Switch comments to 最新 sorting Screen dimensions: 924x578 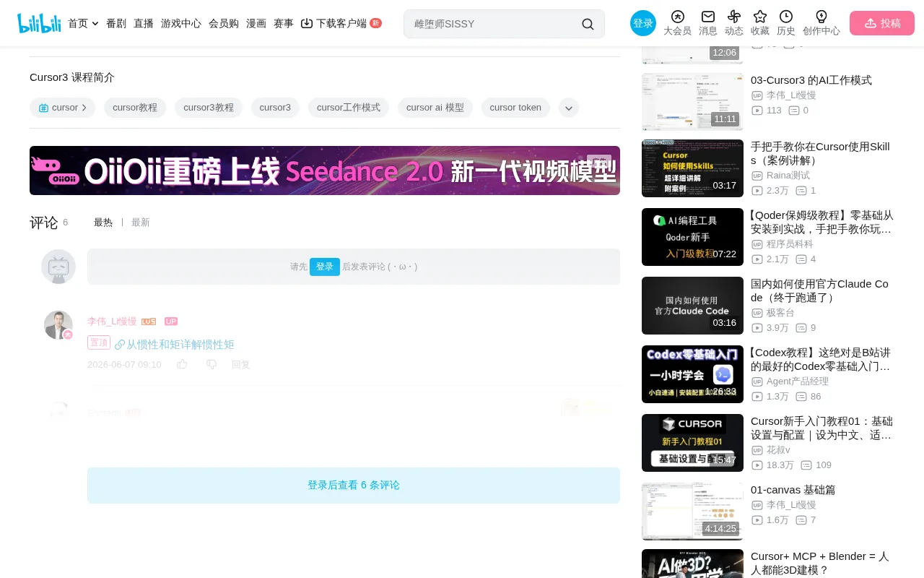click(x=141, y=223)
